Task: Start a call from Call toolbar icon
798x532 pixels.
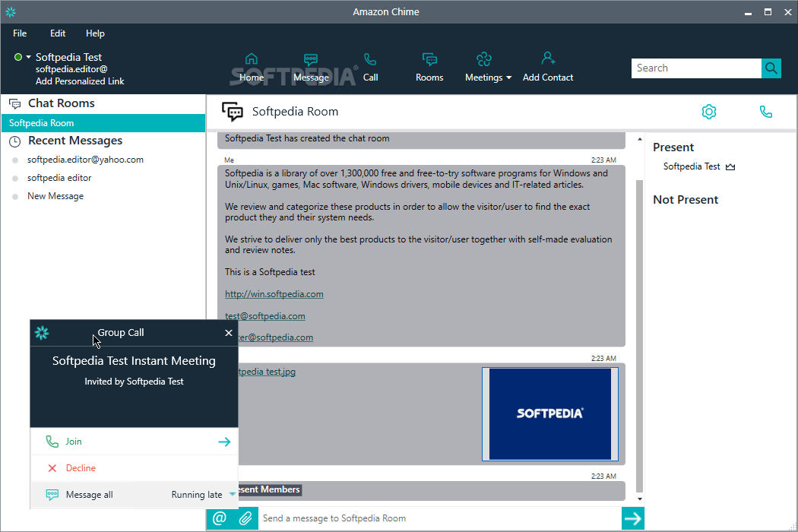Action: [x=371, y=59]
